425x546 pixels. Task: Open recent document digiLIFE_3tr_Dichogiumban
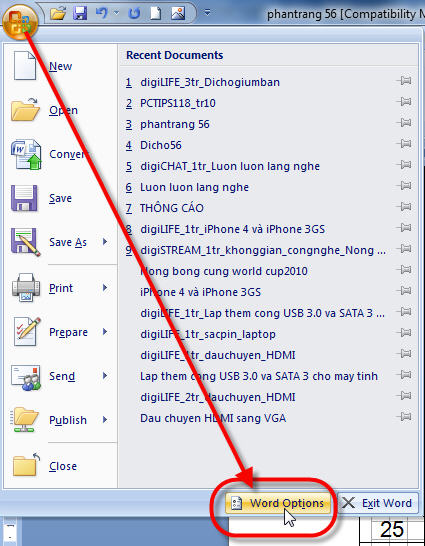[210, 82]
